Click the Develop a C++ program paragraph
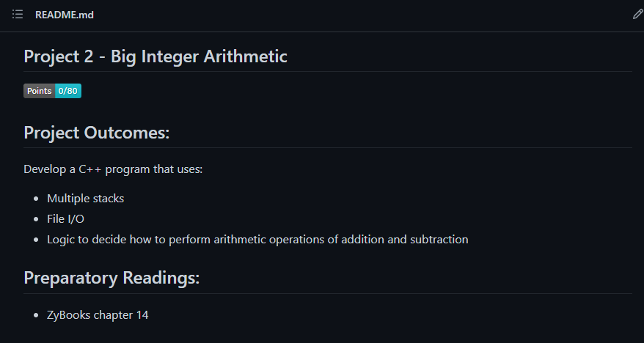 [114, 169]
